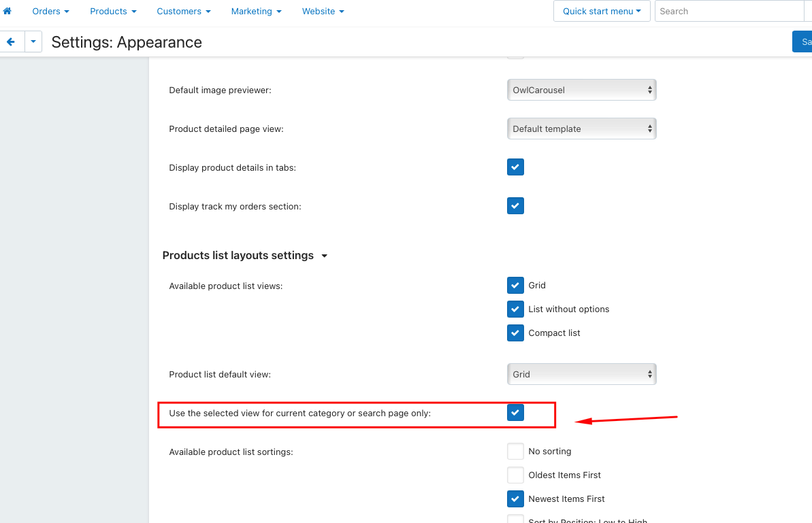Open the dropdown caret beside back arrow

coord(33,41)
